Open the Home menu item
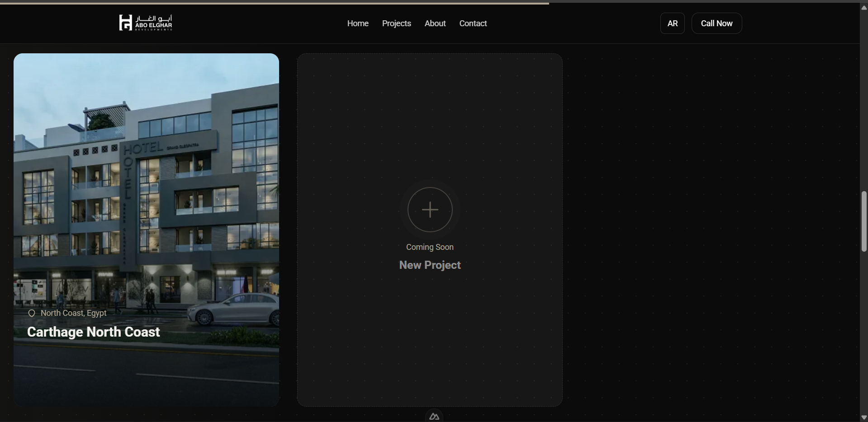868x422 pixels. [x=357, y=23]
